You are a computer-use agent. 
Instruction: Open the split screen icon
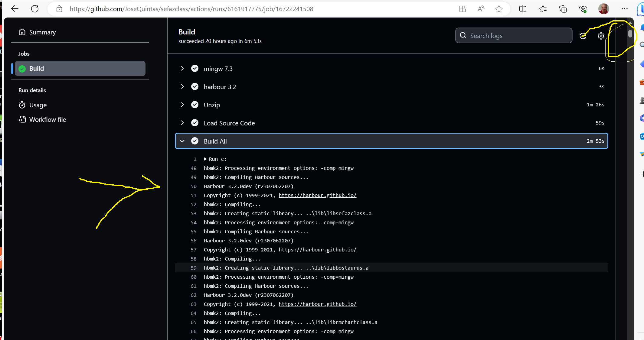coord(522,9)
